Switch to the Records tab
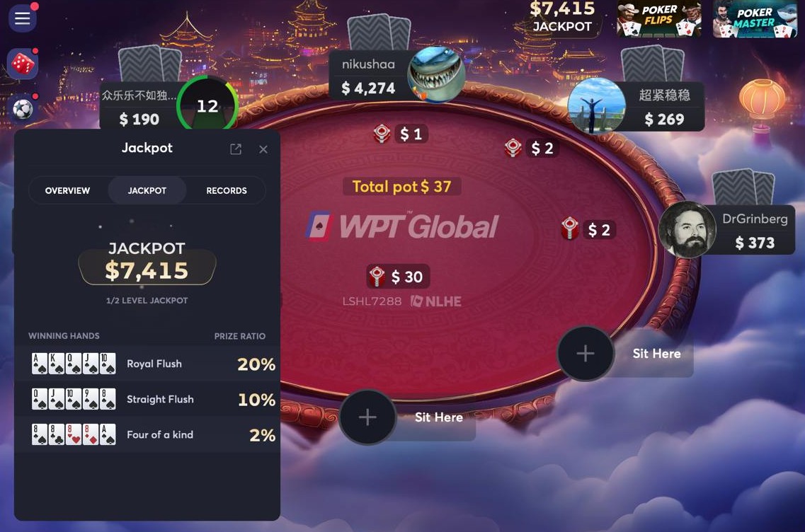This screenshot has width=805, height=532. click(227, 190)
